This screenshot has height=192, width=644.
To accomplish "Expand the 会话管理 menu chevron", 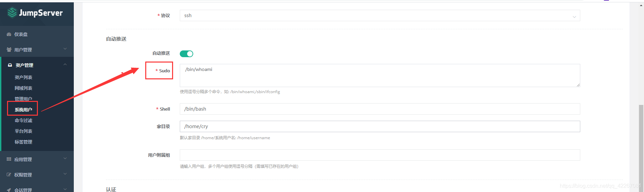I will pos(65,189).
